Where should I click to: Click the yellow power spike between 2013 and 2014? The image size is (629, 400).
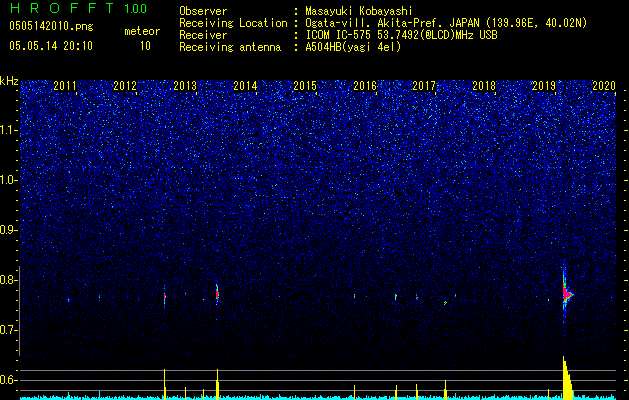pos(217,384)
